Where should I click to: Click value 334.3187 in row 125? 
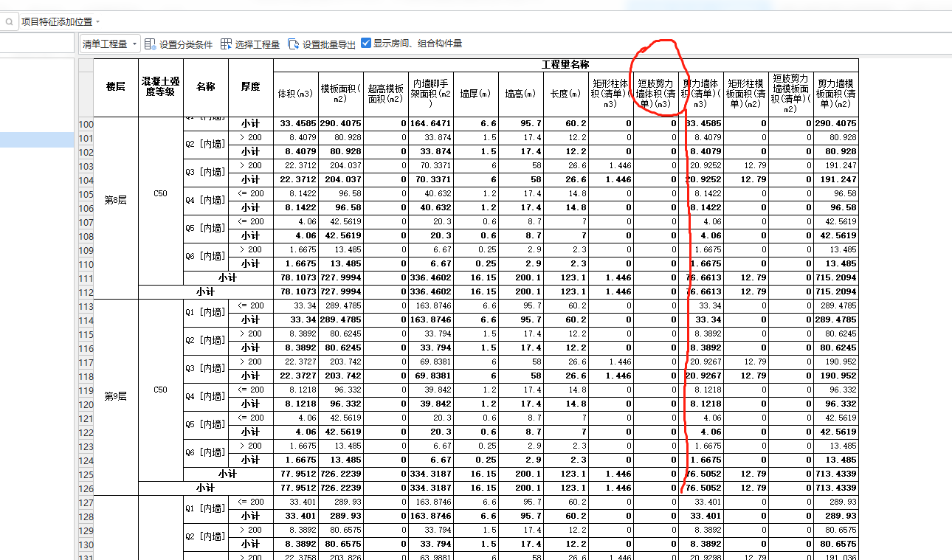(x=431, y=474)
